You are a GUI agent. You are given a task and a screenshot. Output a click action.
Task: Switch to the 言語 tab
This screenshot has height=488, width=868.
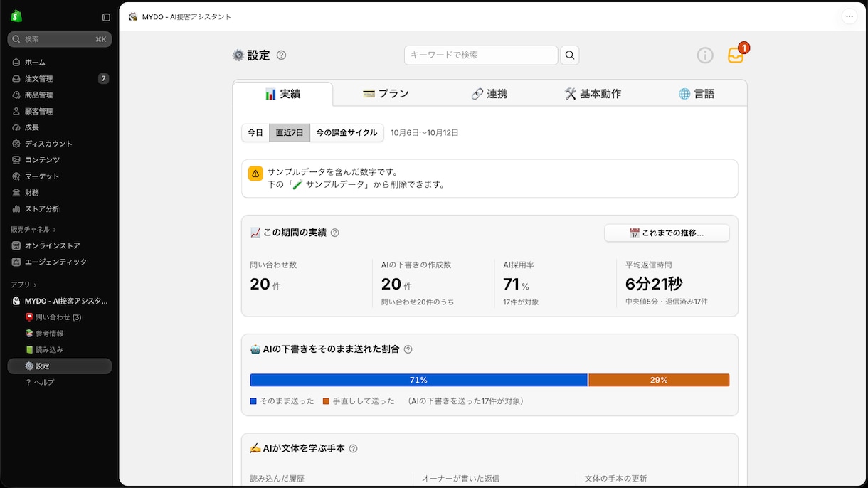[x=696, y=94]
